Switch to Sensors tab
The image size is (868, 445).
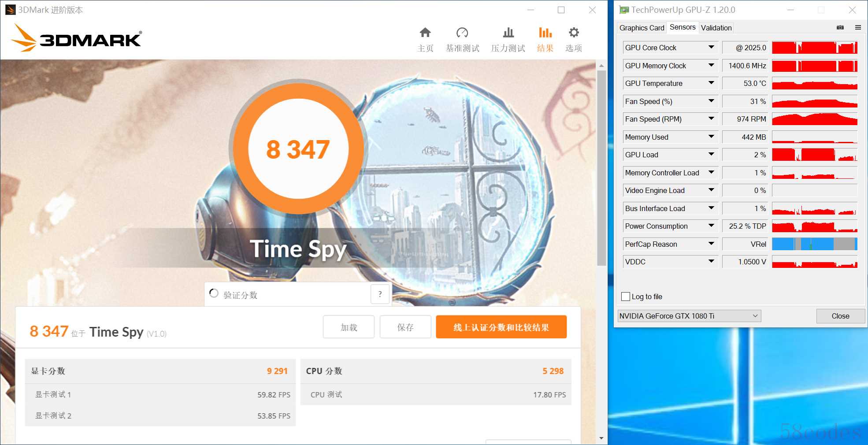[683, 27]
